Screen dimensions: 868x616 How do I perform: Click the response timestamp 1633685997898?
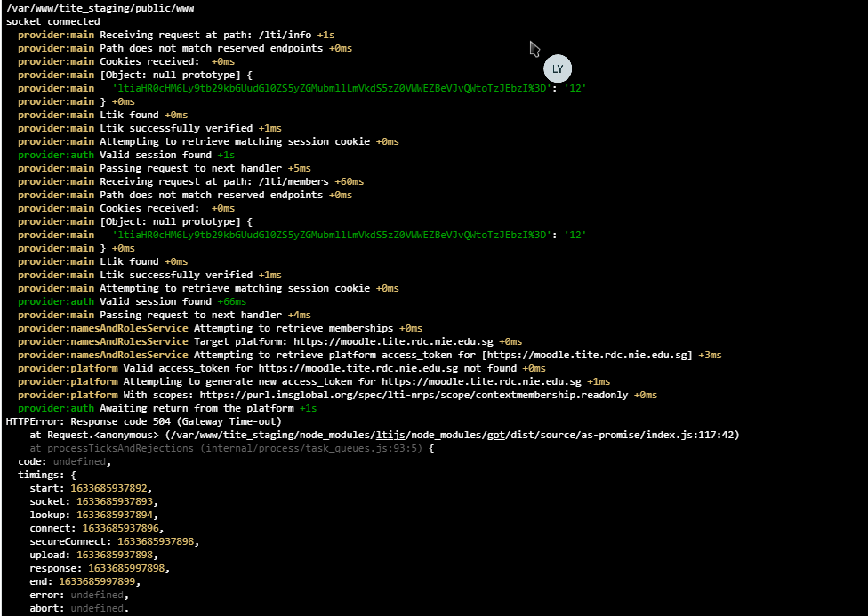coord(127,568)
